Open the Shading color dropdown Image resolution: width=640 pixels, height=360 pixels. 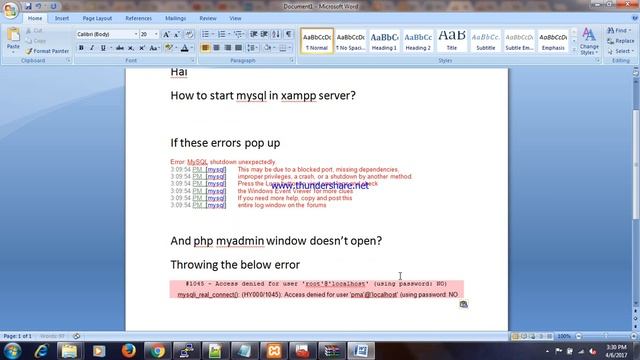pyautogui.click(x=274, y=48)
